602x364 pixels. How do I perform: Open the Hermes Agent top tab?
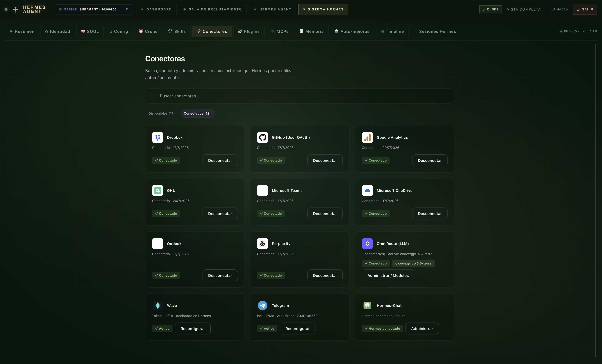272,9
